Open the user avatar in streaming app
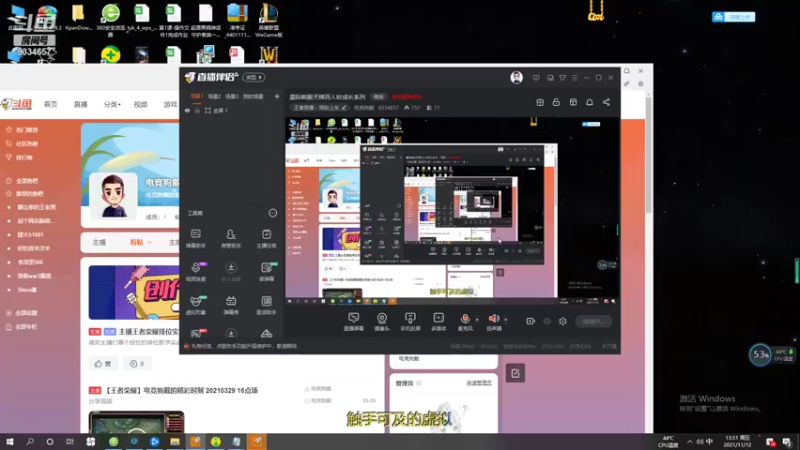The width and height of the screenshot is (800, 450). [516, 78]
